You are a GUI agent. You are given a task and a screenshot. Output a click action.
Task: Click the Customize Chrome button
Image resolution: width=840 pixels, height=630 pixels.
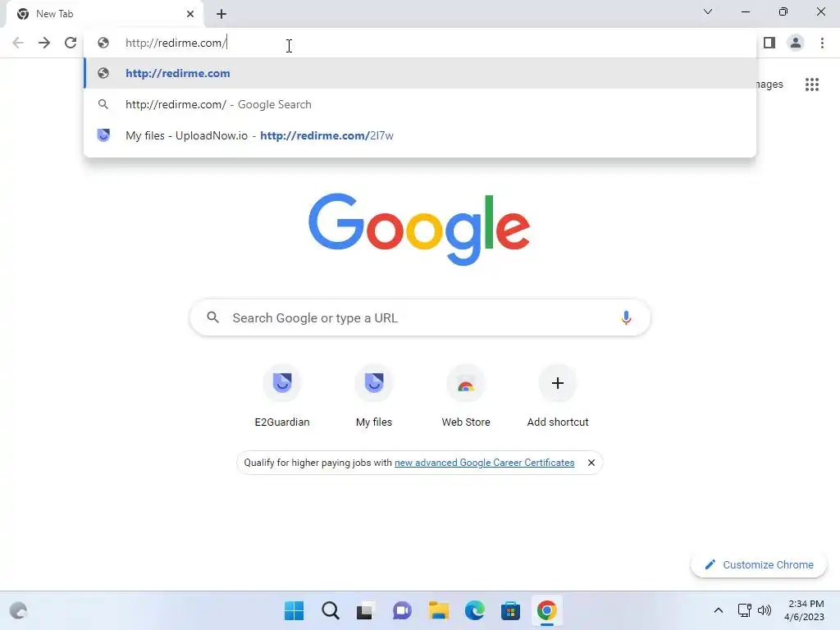click(x=759, y=564)
